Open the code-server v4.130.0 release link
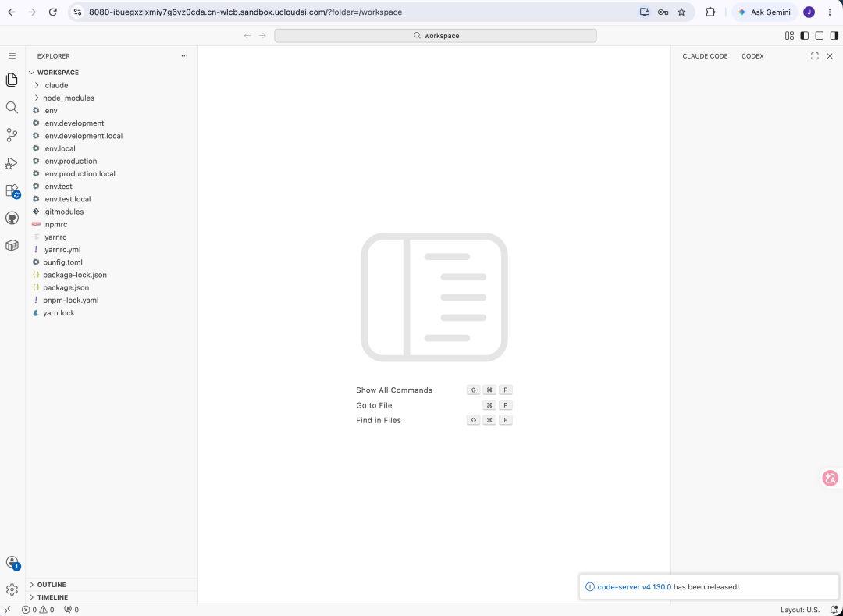This screenshot has height=616, width=843. coord(635,587)
